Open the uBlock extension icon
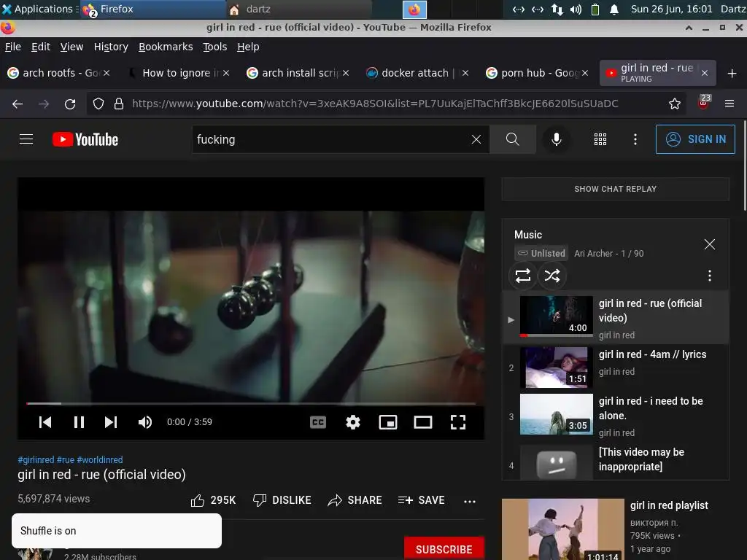Image resolution: width=747 pixels, height=560 pixels. (x=703, y=102)
